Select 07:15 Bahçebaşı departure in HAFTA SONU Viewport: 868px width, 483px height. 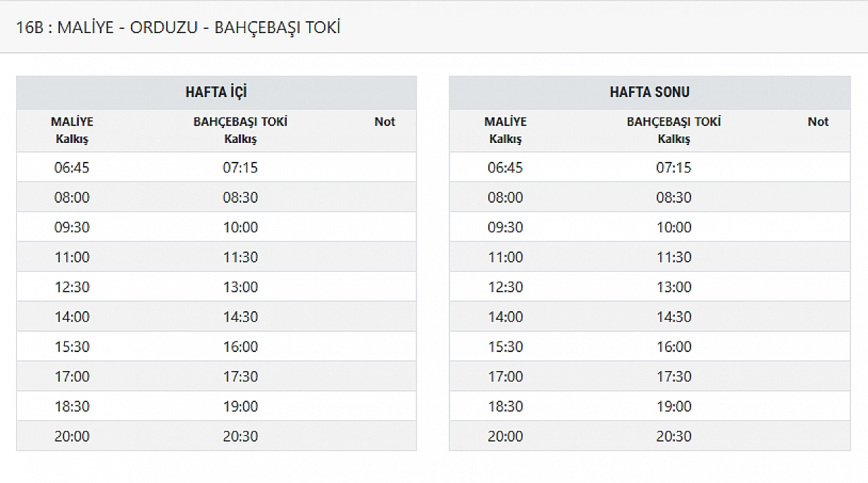pyautogui.click(x=674, y=168)
